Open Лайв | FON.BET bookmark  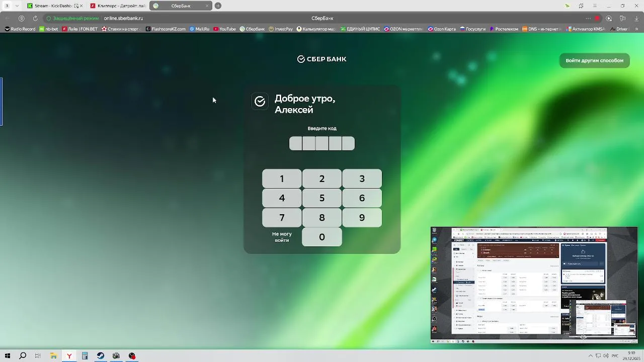[x=80, y=29]
